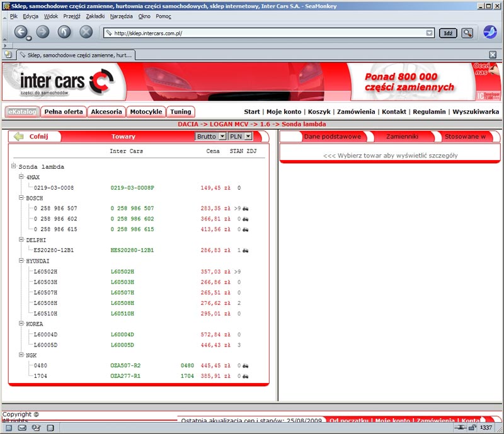Collapse the HYUNDAI brand node
Viewport: 504px width, 434px height.
21,261
